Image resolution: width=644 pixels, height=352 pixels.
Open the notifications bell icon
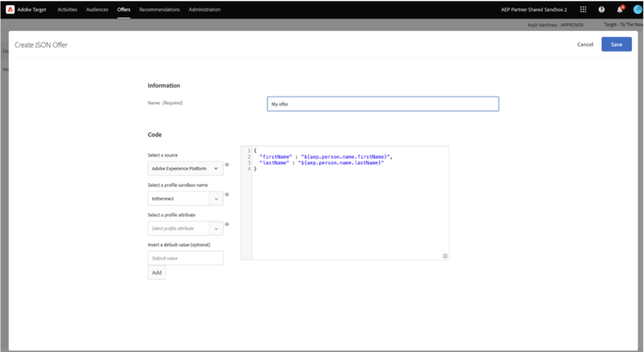tap(620, 9)
